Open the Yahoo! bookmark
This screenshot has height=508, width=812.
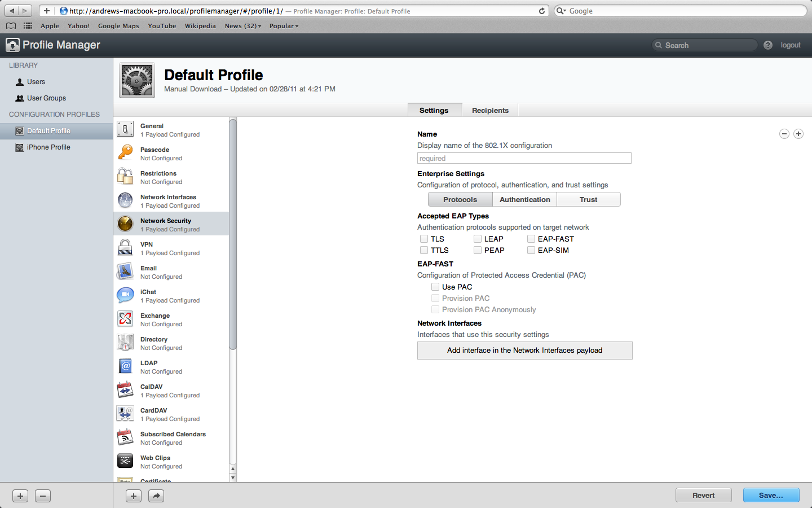pyautogui.click(x=78, y=26)
